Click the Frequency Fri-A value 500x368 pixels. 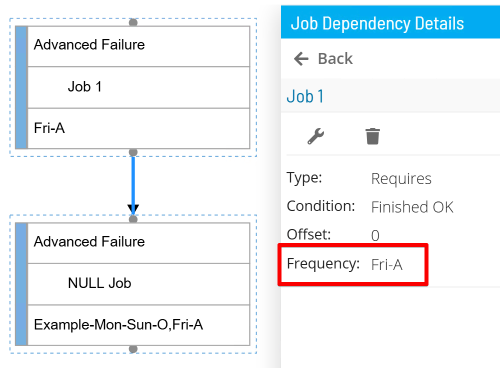pyautogui.click(x=387, y=265)
